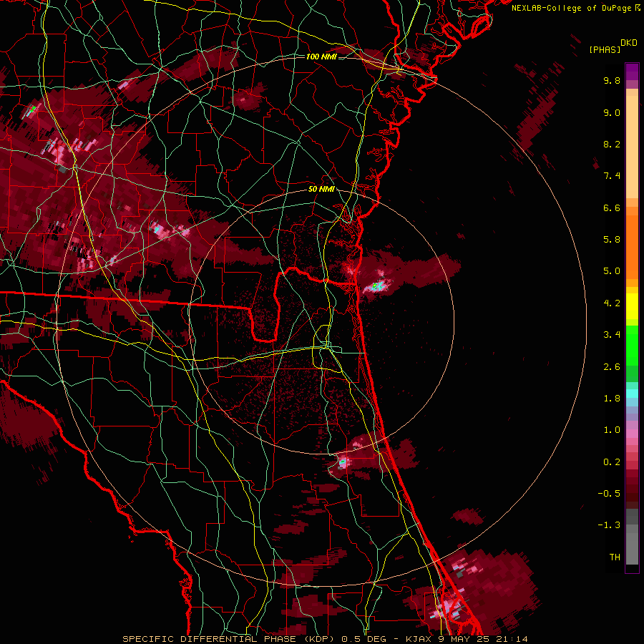Click the DKD product label above scale
Image resolution: width=644 pixels, height=644 pixels.
629,43
